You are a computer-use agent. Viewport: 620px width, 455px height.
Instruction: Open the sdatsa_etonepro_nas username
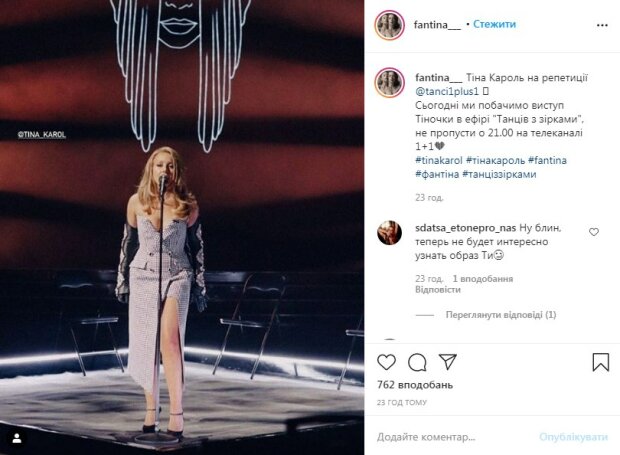tap(465, 228)
